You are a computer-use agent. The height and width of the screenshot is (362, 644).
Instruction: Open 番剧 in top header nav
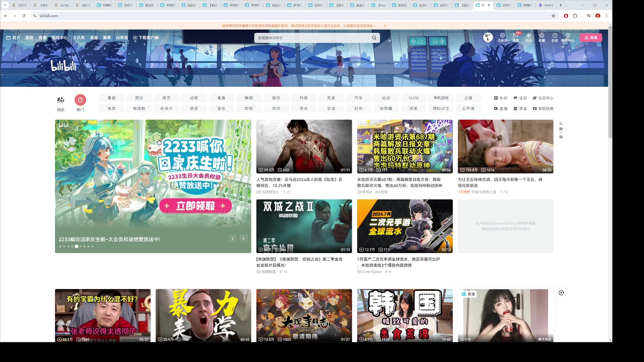(29, 38)
